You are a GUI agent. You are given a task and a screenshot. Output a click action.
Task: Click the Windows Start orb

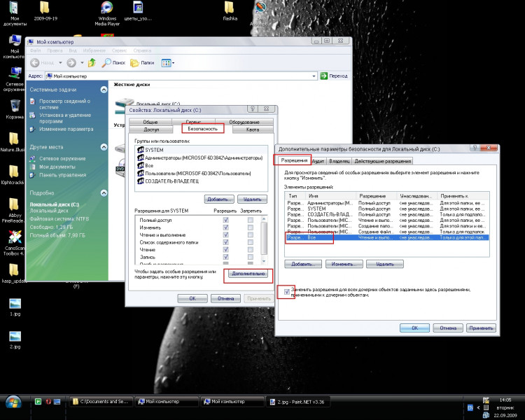point(13,402)
